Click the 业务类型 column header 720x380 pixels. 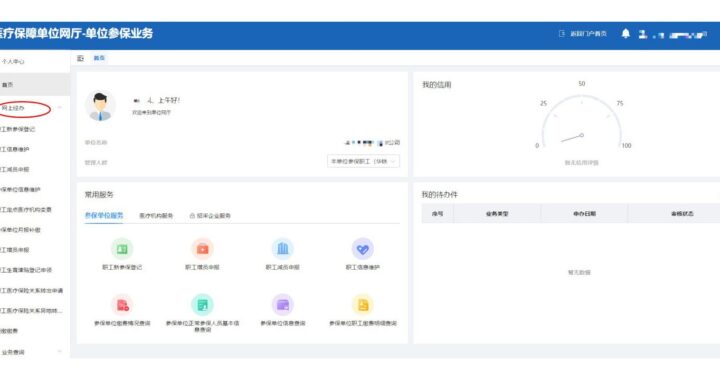pyautogui.click(x=497, y=214)
